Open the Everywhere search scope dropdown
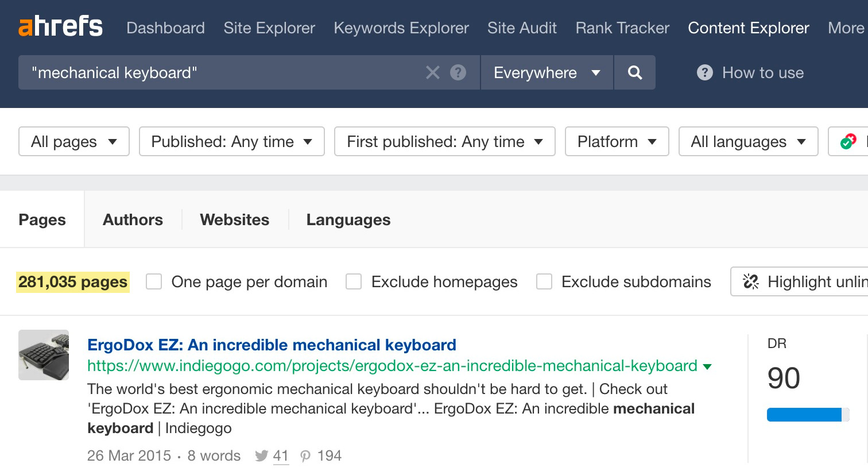The height and width of the screenshot is (475, 868). 547,72
